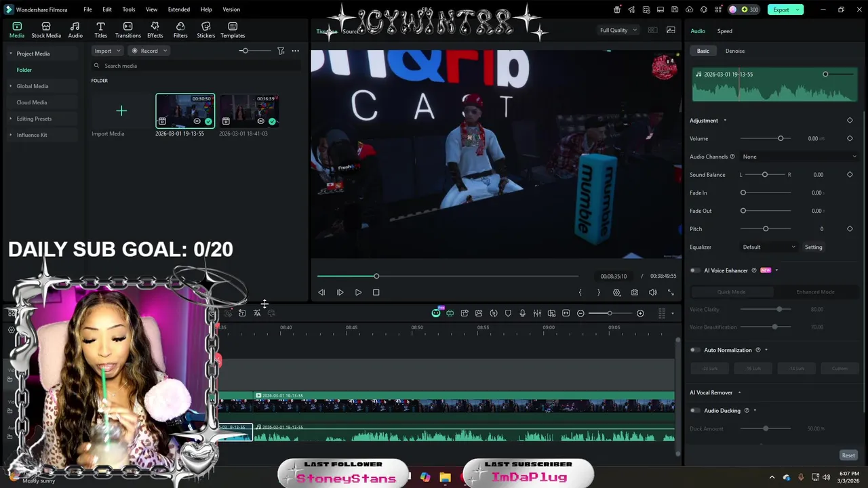Open the Full Quality dropdown
Image resolution: width=868 pixels, height=488 pixels.
point(618,30)
